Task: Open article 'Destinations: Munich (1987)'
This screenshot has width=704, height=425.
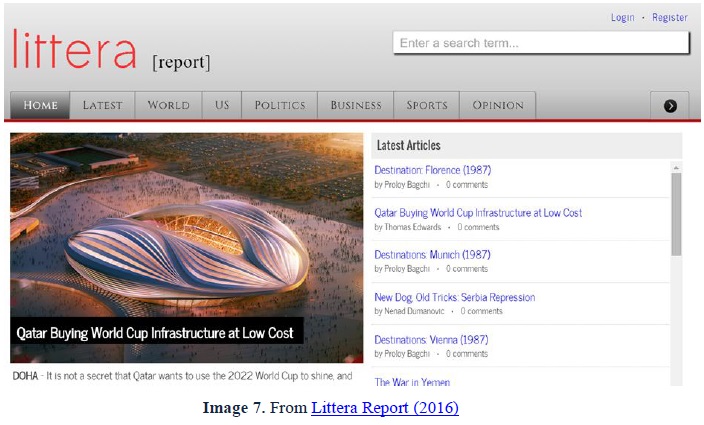Action: (432, 255)
